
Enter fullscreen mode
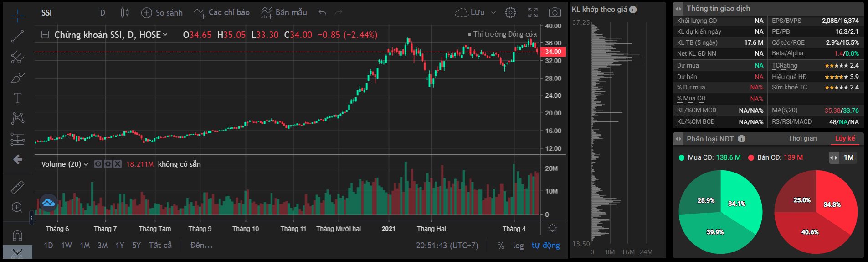(x=533, y=13)
